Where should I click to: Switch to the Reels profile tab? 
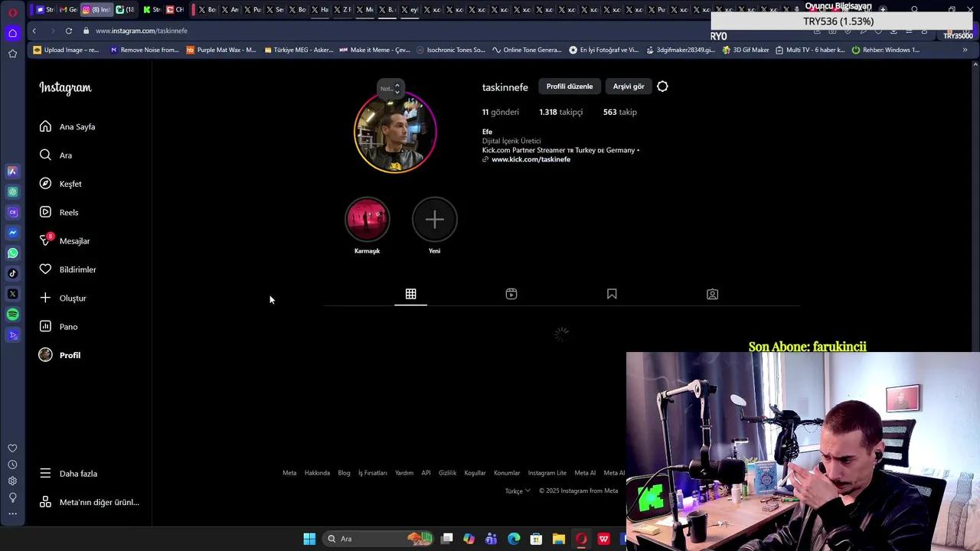(511, 294)
